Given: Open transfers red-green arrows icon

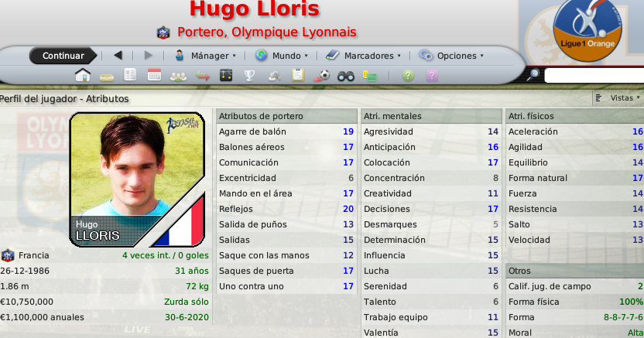Looking at the screenshot, I should coord(203,76).
